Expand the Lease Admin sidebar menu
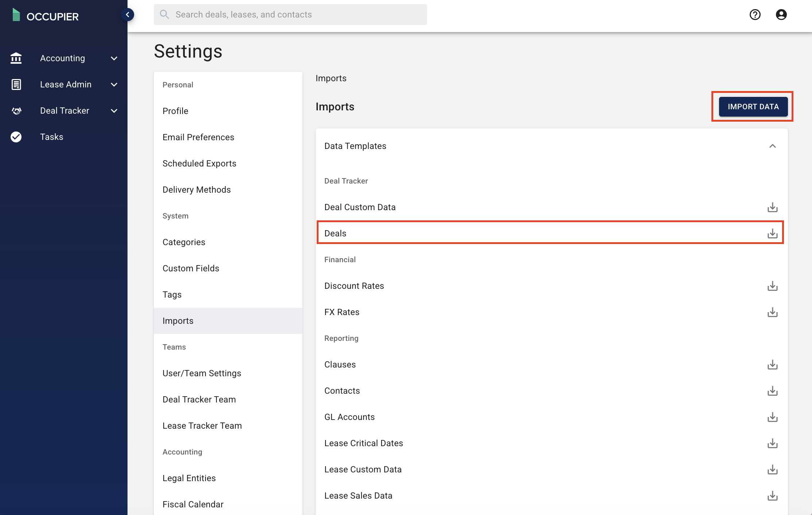The image size is (812, 515). coord(64,84)
